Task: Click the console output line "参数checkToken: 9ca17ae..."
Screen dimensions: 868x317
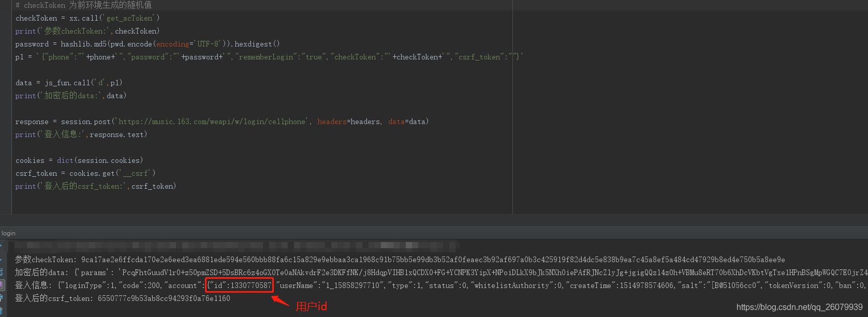Action: pyautogui.click(x=400, y=260)
